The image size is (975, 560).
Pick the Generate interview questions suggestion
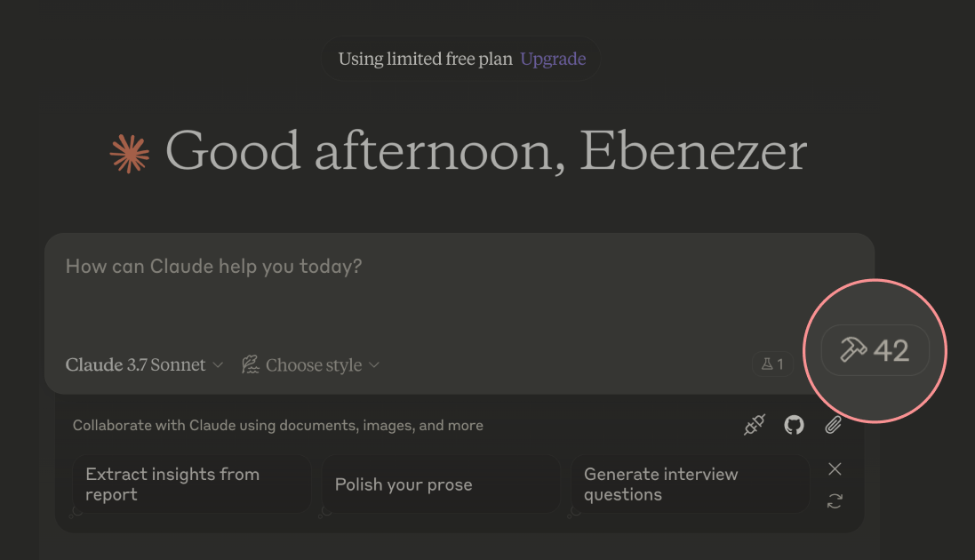[690, 484]
